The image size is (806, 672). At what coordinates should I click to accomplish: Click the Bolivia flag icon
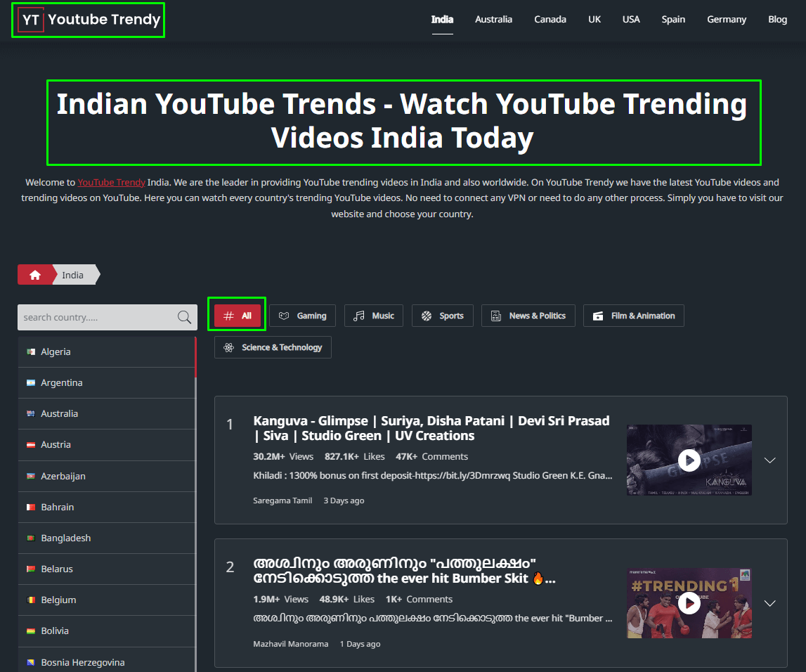pos(31,631)
